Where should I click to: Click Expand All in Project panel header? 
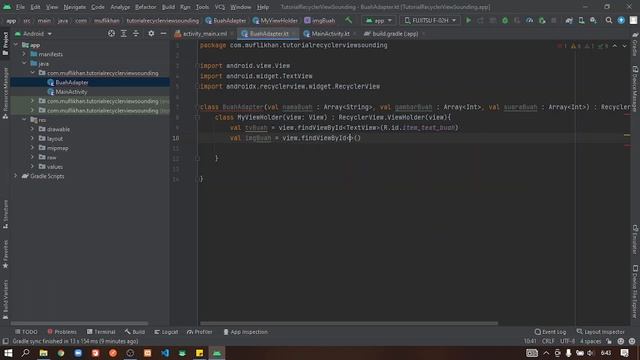click(124, 33)
